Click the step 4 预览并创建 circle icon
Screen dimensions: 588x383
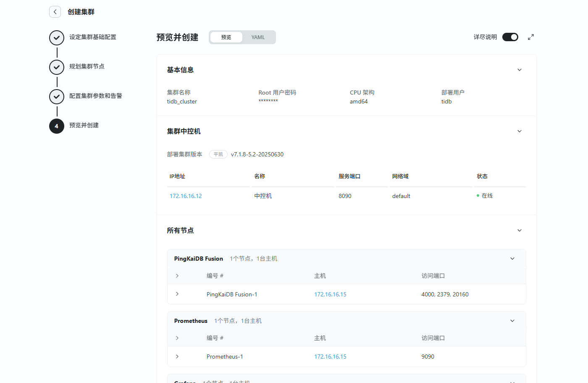57,126
